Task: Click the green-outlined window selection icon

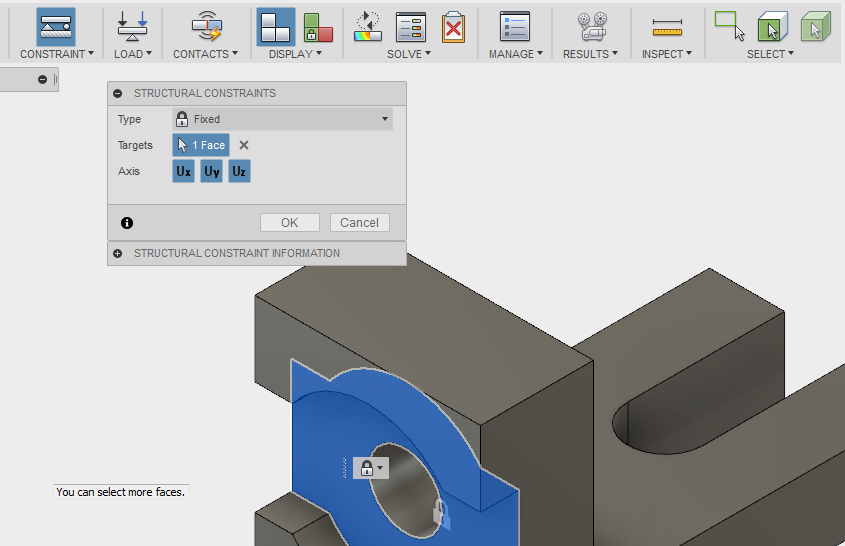Action: [x=773, y=27]
